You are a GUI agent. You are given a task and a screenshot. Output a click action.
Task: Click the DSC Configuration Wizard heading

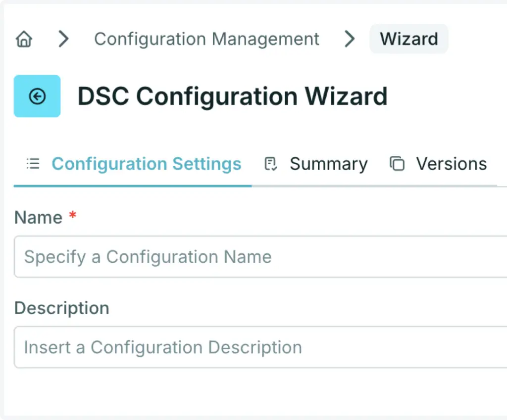(x=232, y=96)
